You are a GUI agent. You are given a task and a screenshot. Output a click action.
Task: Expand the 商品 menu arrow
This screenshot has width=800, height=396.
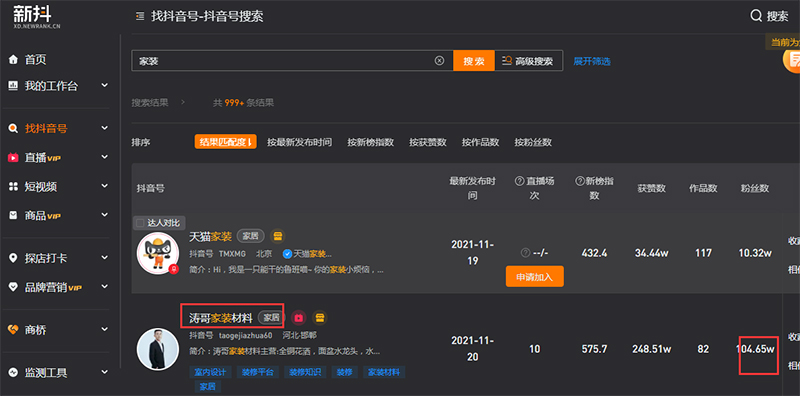(105, 215)
